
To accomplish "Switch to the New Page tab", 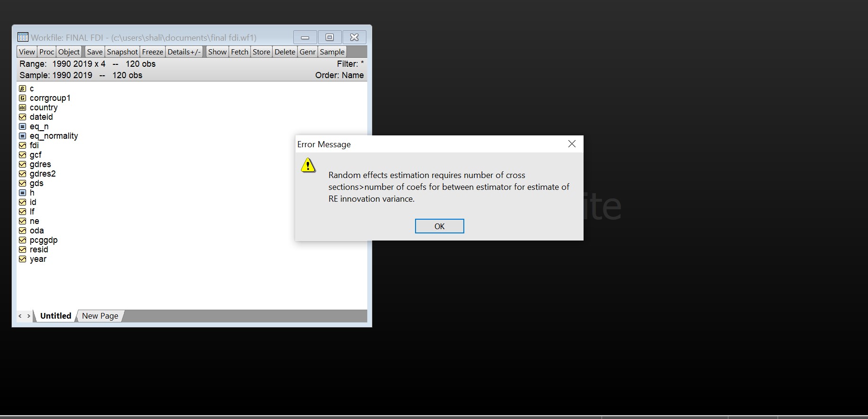I will [x=100, y=316].
